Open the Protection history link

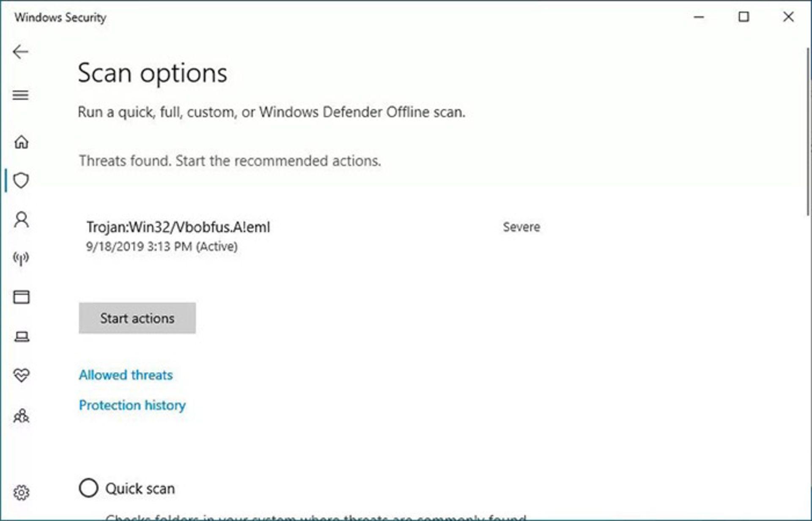(x=132, y=405)
